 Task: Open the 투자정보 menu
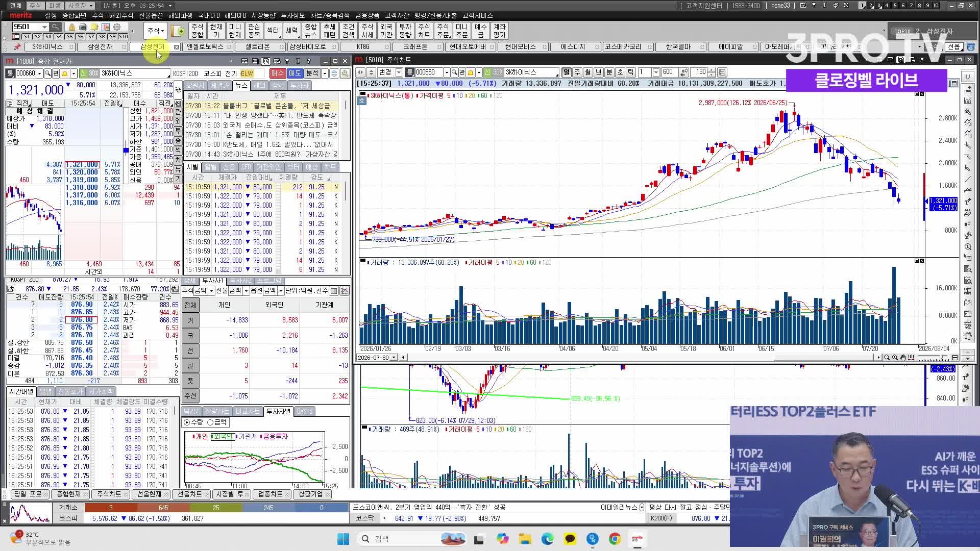[293, 16]
